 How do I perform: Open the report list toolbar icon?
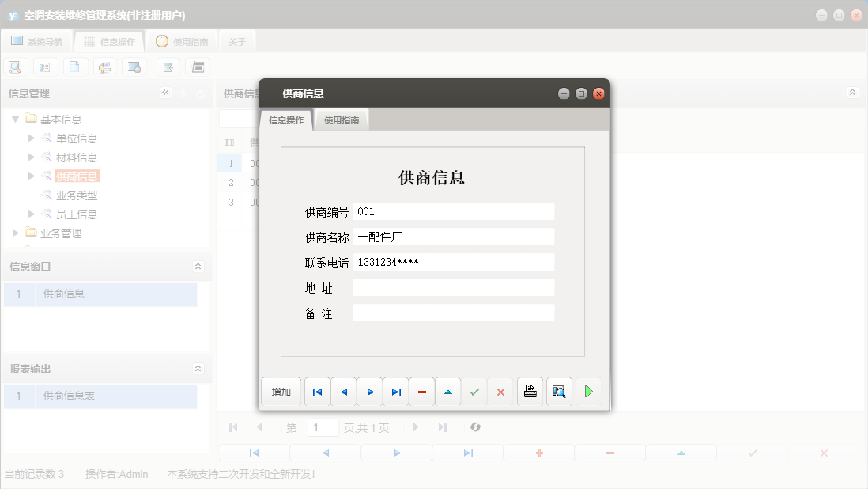coord(45,66)
